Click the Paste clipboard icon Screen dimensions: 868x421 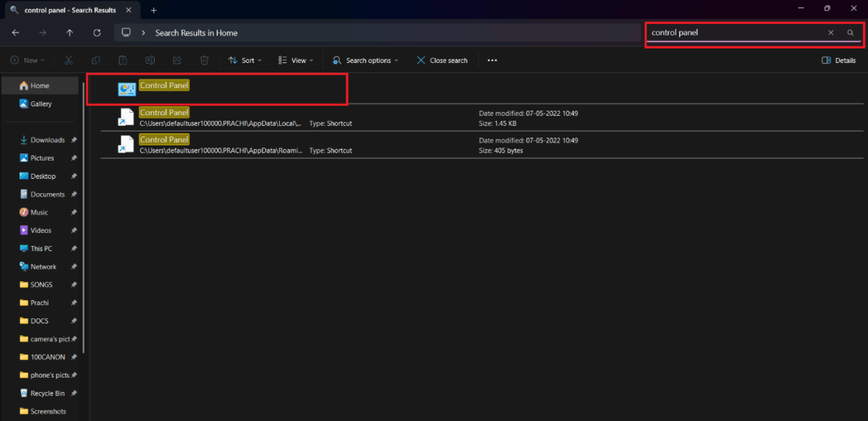tap(123, 60)
